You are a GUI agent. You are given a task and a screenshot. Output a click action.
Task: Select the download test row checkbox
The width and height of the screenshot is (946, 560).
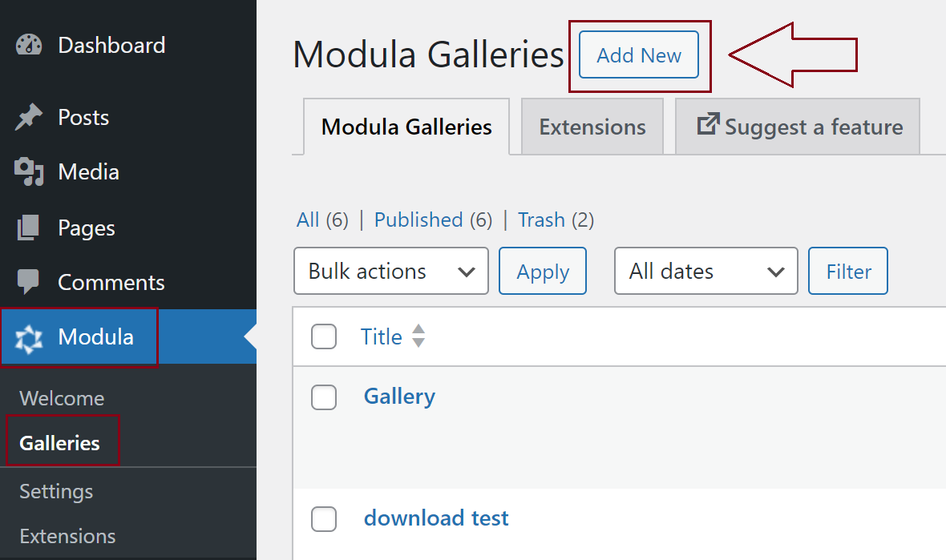[x=324, y=518]
